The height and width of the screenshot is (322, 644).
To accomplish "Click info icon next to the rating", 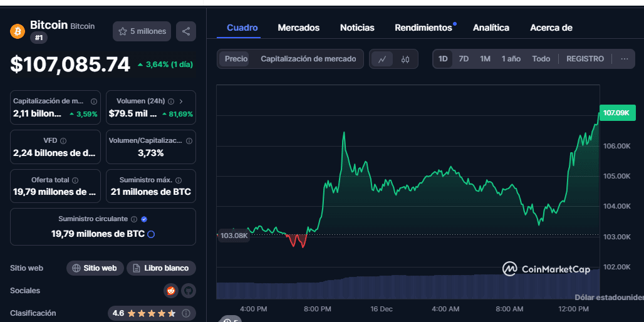I will tap(186, 313).
